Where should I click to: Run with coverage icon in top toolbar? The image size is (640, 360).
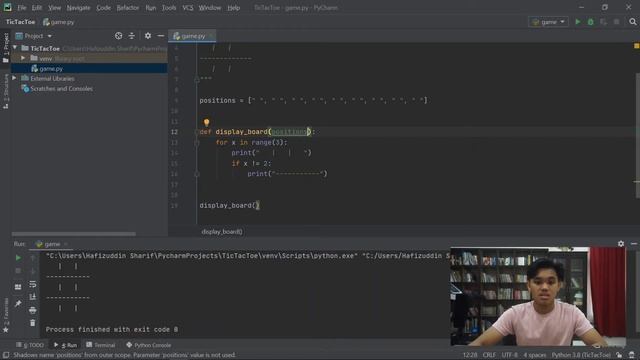coord(603,22)
